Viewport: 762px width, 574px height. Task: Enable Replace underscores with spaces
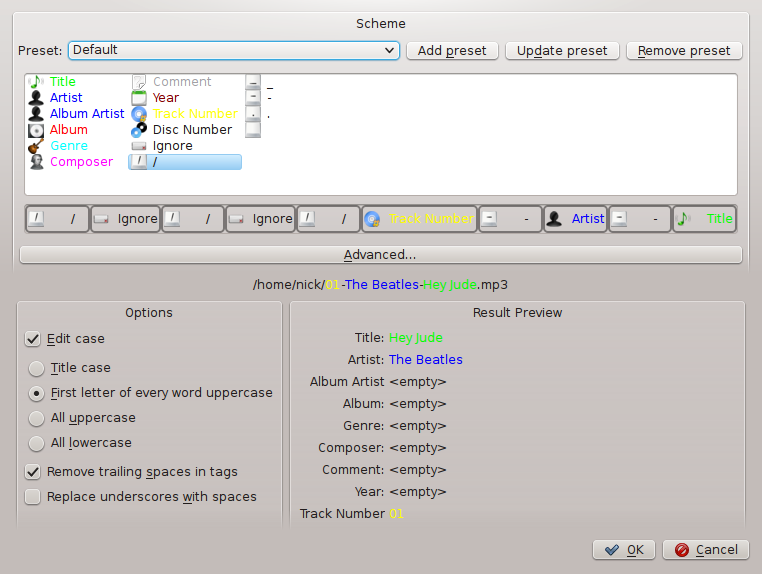(34, 497)
